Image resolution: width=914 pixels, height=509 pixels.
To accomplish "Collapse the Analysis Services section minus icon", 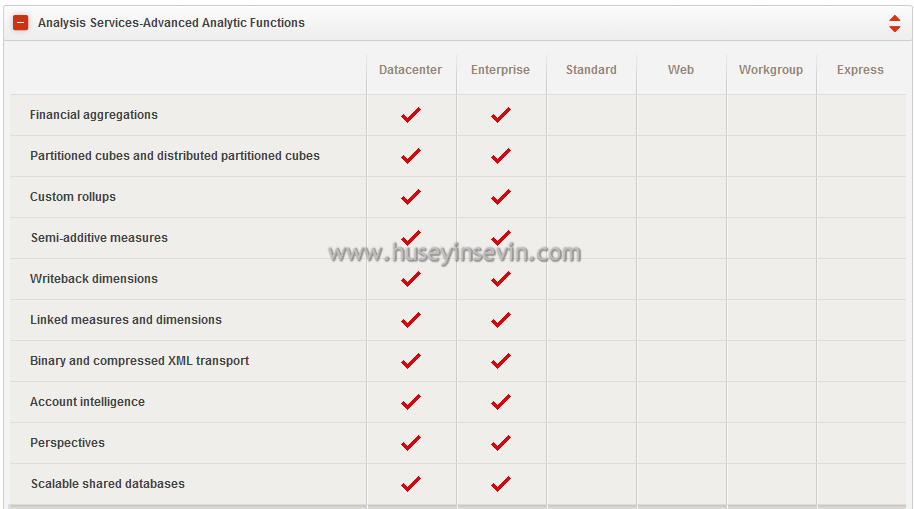I will click(x=20, y=23).
